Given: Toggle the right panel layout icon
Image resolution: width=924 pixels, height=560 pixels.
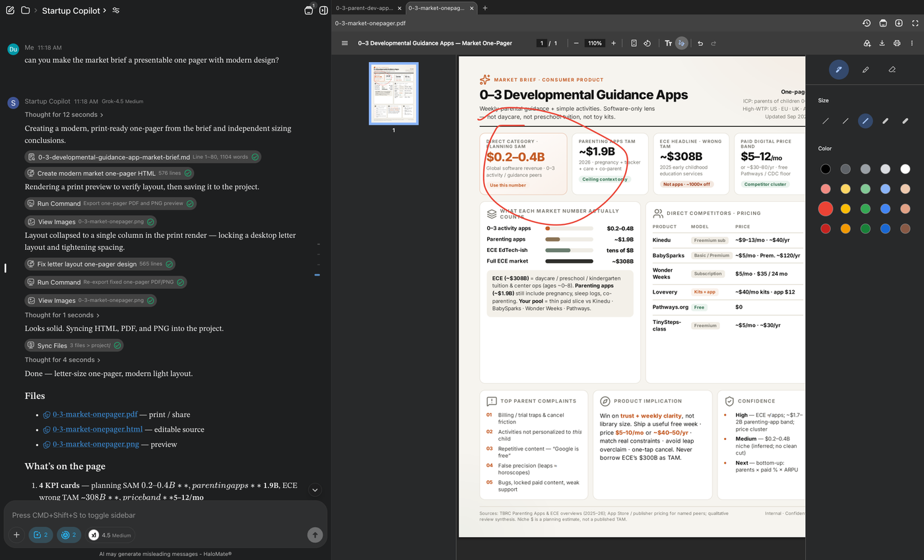Looking at the screenshot, I should [x=323, y=11].
